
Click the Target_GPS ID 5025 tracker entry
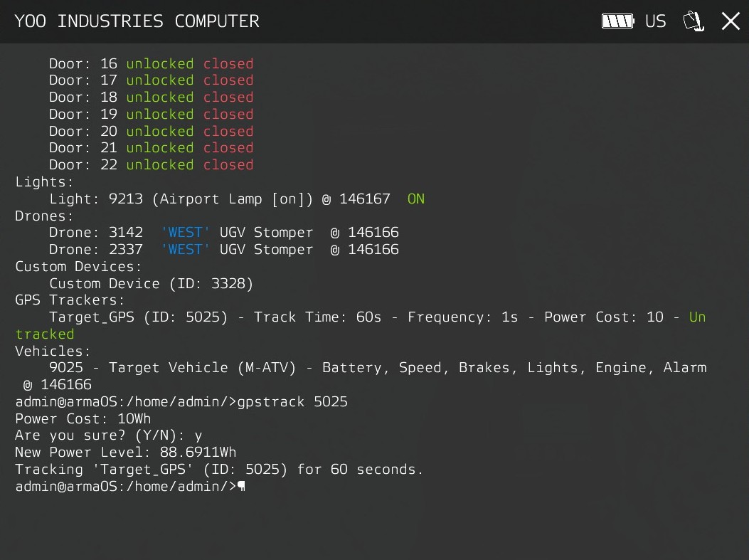click(138, 317)
